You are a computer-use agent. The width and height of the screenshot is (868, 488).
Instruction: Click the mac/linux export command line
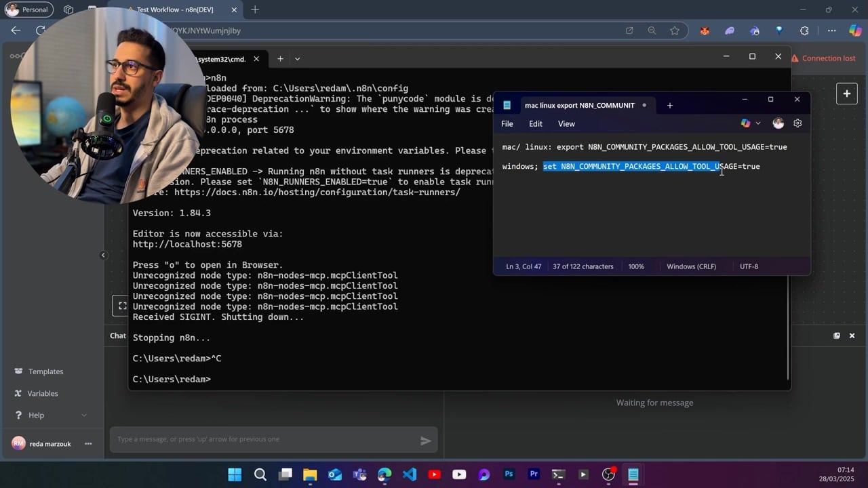(644, 147)
